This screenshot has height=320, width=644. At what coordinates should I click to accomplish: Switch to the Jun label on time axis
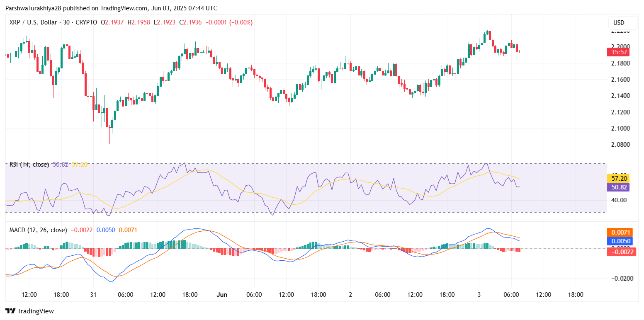222,294
